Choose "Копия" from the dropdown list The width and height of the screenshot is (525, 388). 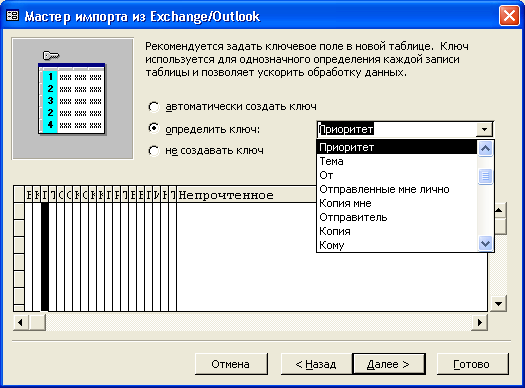397,231
